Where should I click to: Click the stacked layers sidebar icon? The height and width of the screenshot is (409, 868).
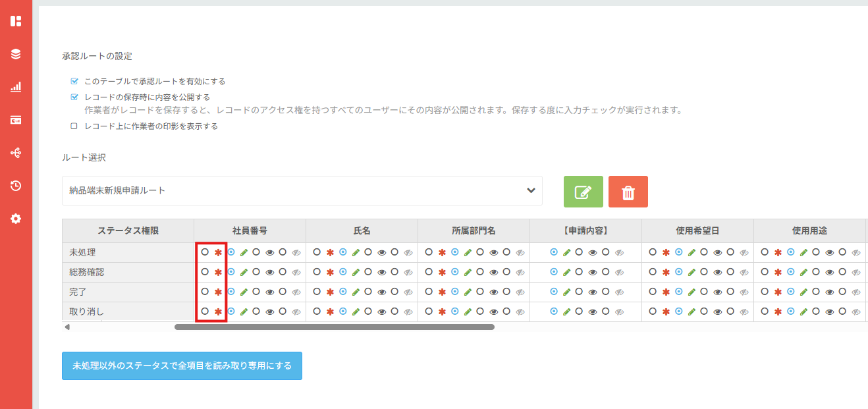coord(16,54)
